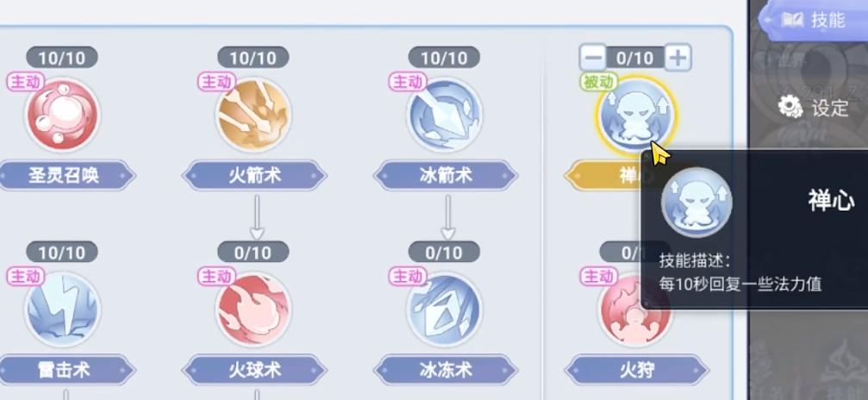Click the 火箭术 name label
Viewport: 868px width, 400px height.
[x=254, y=176]
